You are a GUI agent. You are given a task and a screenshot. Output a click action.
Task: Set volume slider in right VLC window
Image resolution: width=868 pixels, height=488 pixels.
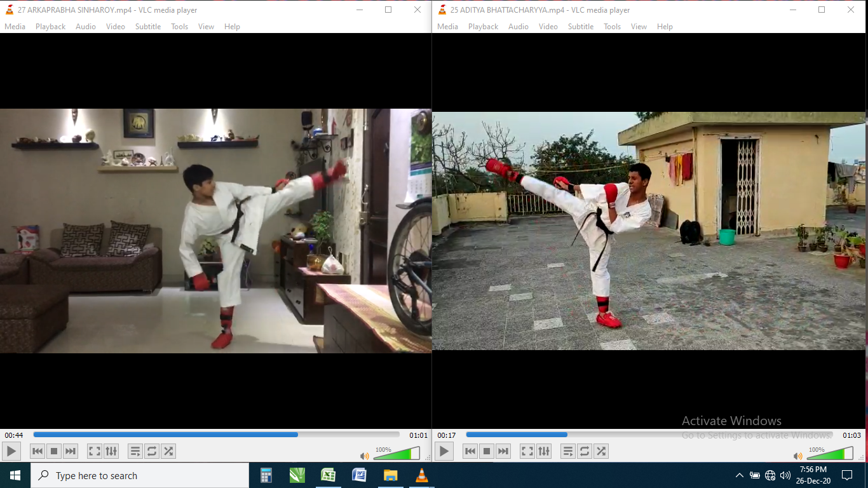tap(831, 453)
